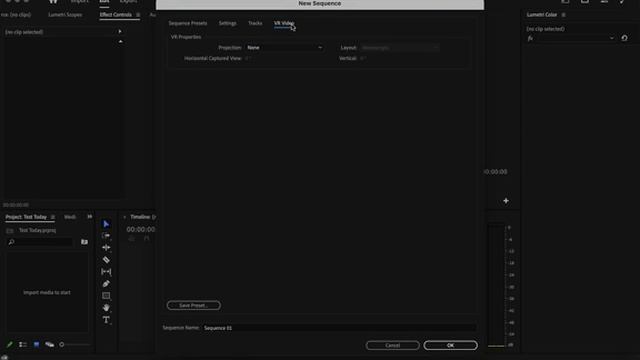Image resolution: width=640 pixels, height=360 pixels.
Task: Open the Effect Controls panel menu icon
Action: [138, 15]
